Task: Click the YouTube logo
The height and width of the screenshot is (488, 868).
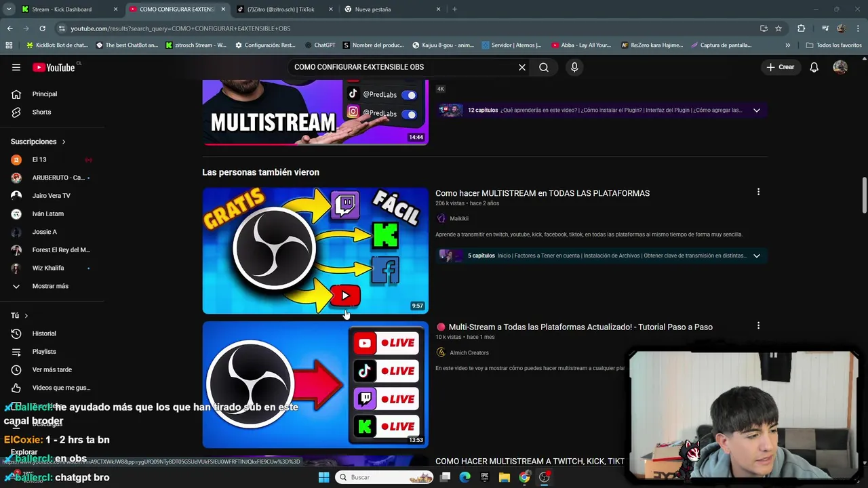Action: click(x=54, y=67)
